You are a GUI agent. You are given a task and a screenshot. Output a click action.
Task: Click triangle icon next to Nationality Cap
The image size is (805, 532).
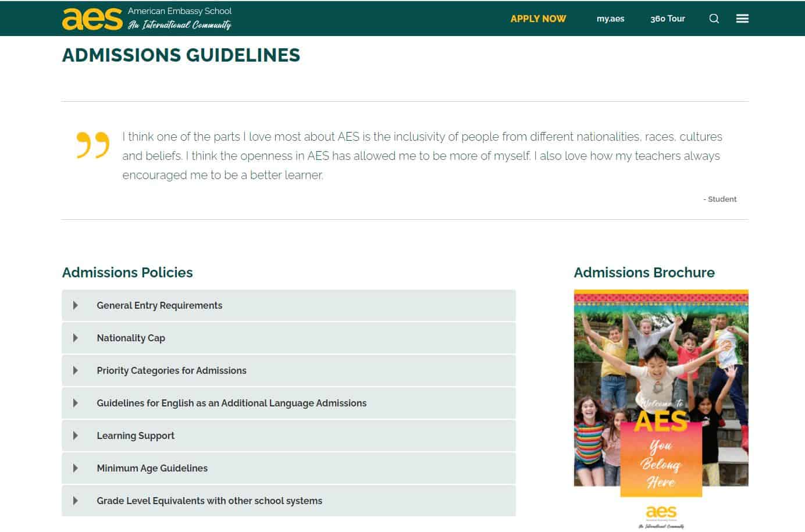76,338
